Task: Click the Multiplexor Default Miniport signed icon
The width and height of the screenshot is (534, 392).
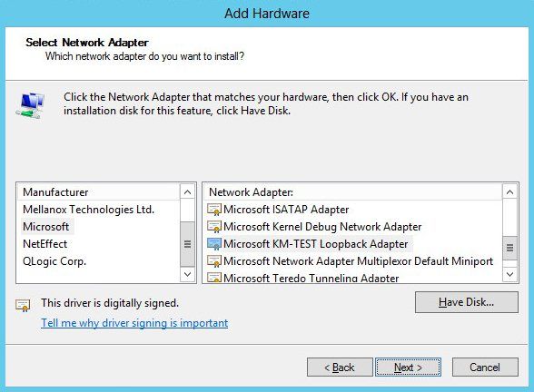Action: tap(214, 261)
